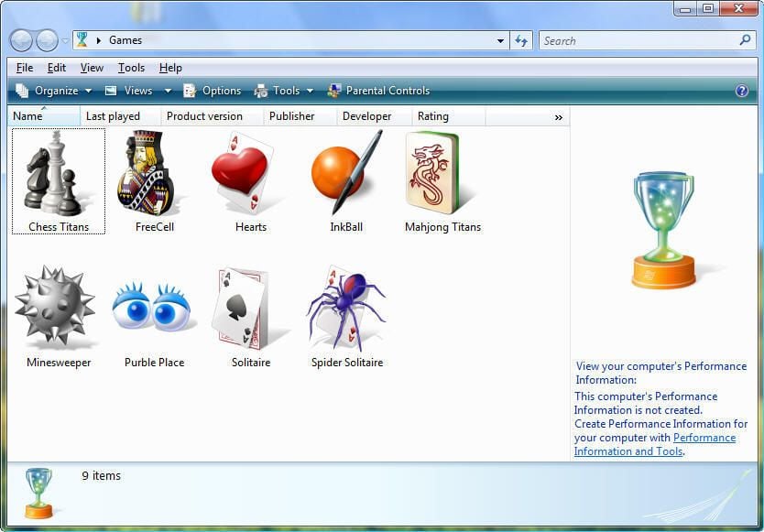Open the View menu
The image size is (764, 532).
(92, 68)
